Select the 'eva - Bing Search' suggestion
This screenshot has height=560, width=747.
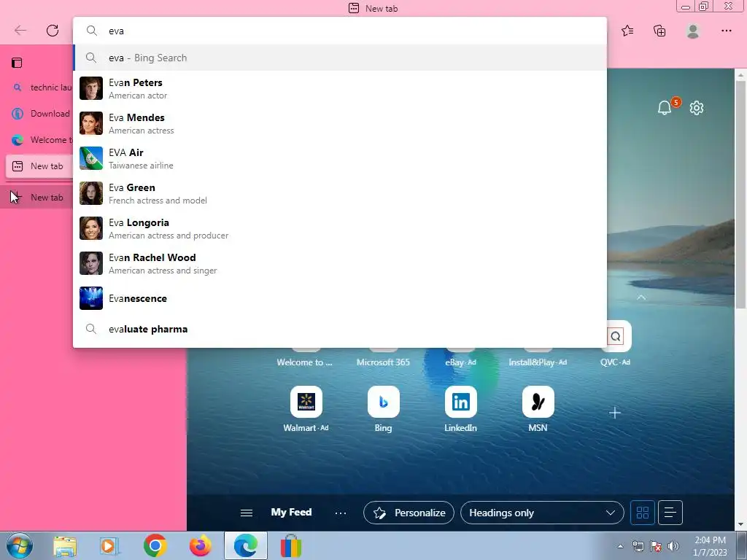(x=340, y=58)
